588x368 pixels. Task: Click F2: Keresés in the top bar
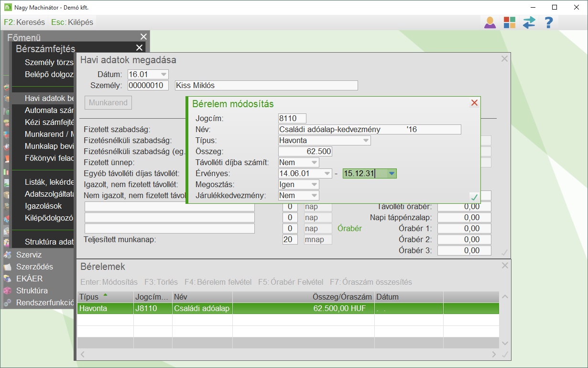pyautogui.click(x=24, y=22)
